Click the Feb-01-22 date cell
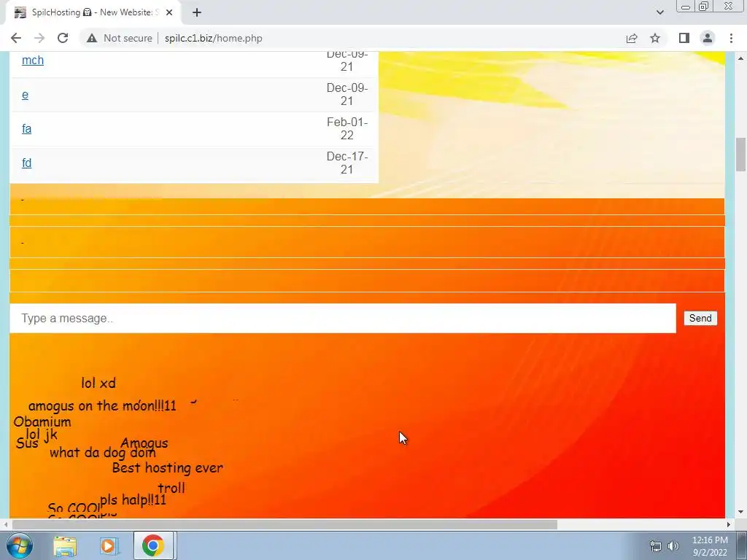 point(347,129)
